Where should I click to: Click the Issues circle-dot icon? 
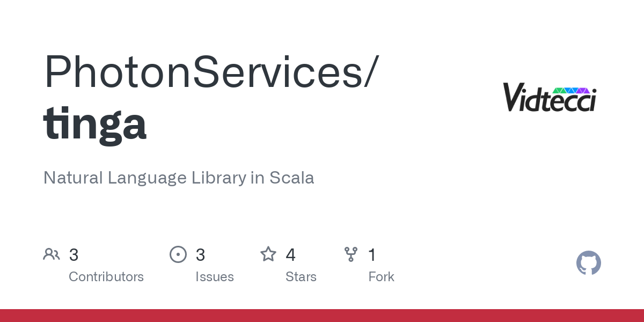(x=178, y=254)
